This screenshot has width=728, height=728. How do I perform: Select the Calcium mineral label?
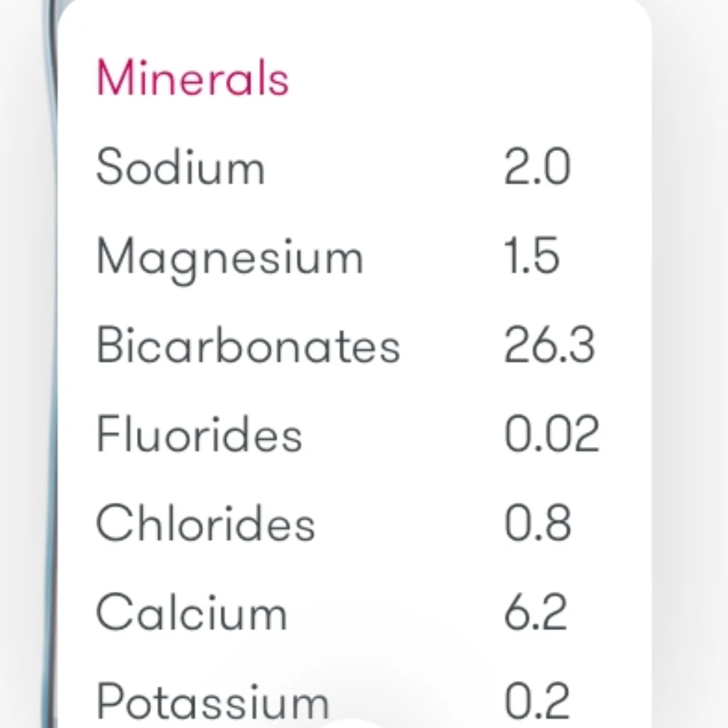coord(192,613)
